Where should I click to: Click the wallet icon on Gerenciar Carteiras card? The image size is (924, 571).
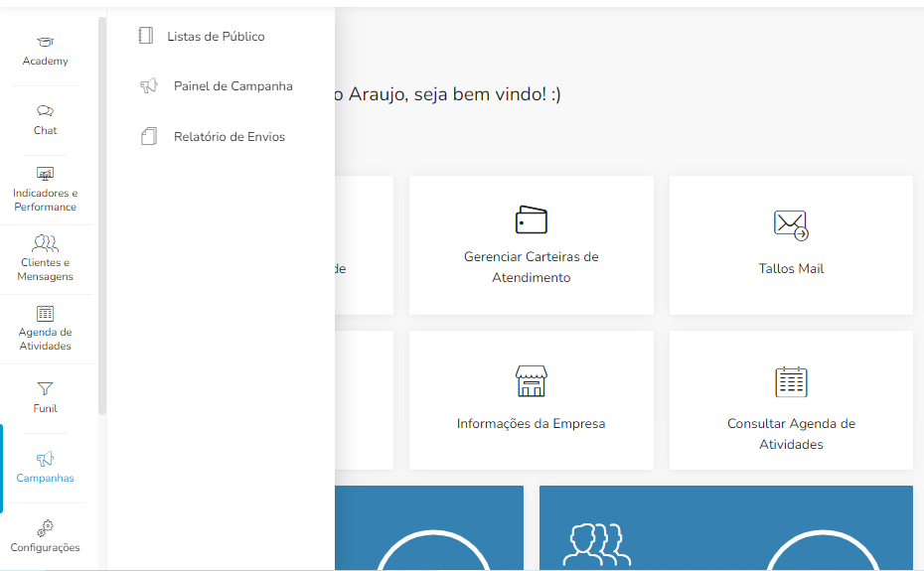pyautogui.click(x=531, y=219)
